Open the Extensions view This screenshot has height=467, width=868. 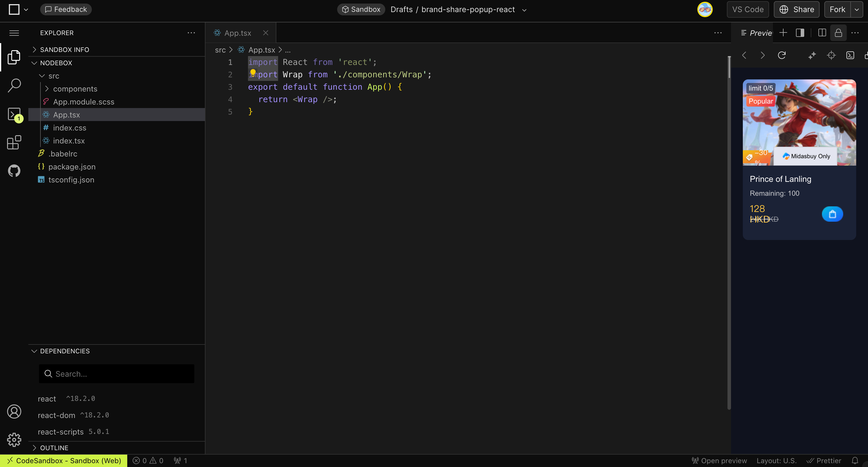[x=14, y=143]
